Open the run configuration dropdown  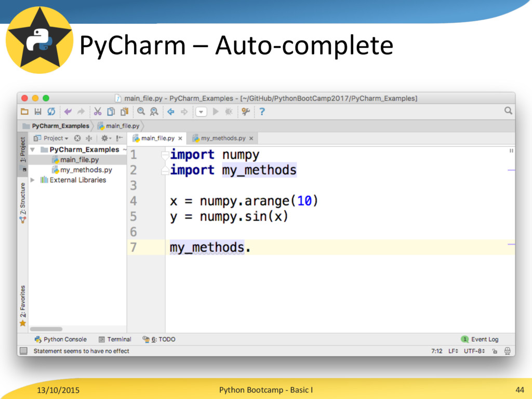(x=201, y=112)
